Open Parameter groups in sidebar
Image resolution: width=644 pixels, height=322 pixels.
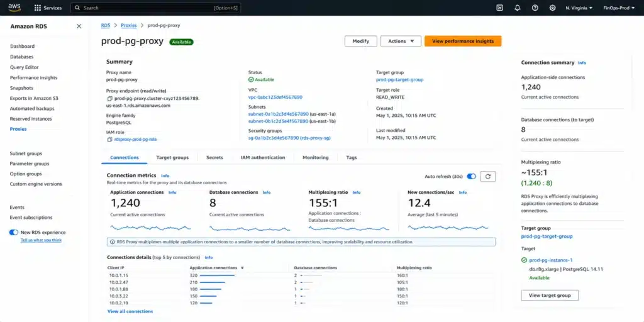point(30,164)
